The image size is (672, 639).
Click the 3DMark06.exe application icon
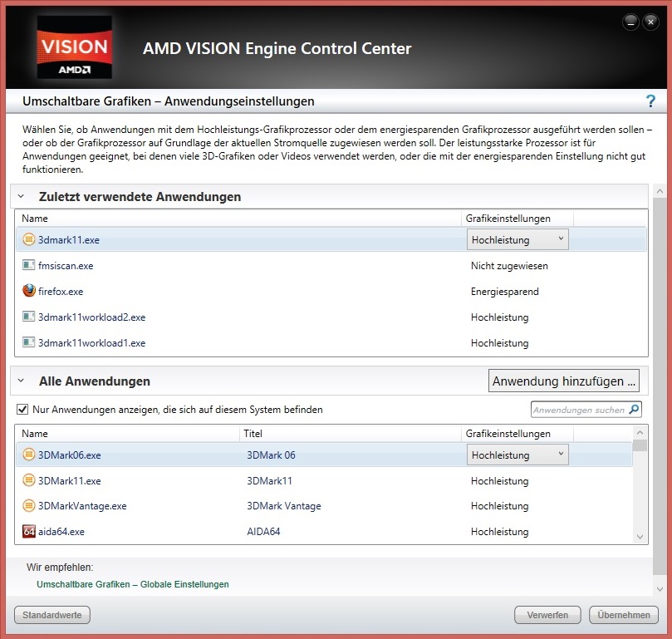point(29,455)
